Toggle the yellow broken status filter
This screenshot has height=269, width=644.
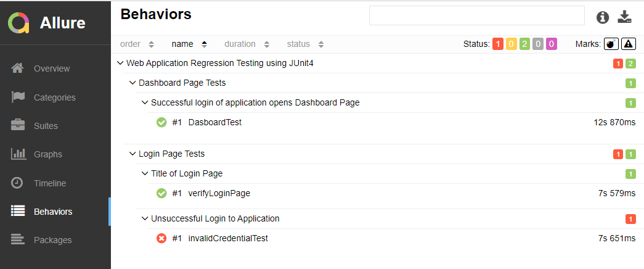click(511, 44)
